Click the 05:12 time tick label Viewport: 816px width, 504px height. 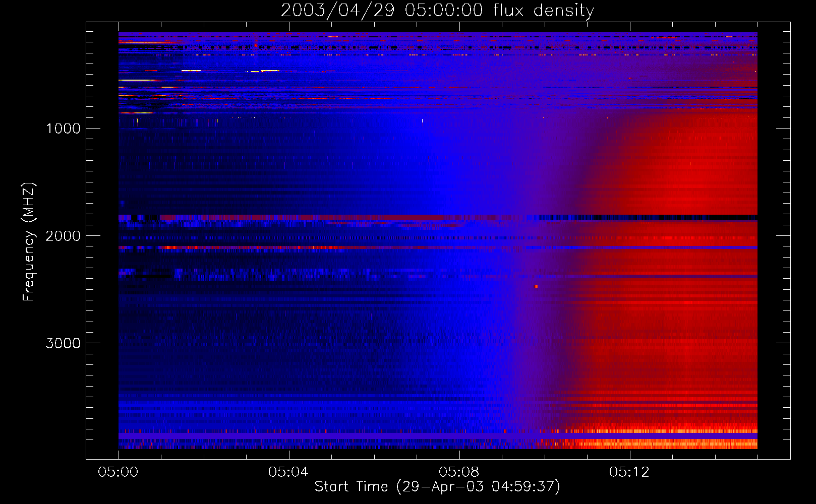(629, 472)
